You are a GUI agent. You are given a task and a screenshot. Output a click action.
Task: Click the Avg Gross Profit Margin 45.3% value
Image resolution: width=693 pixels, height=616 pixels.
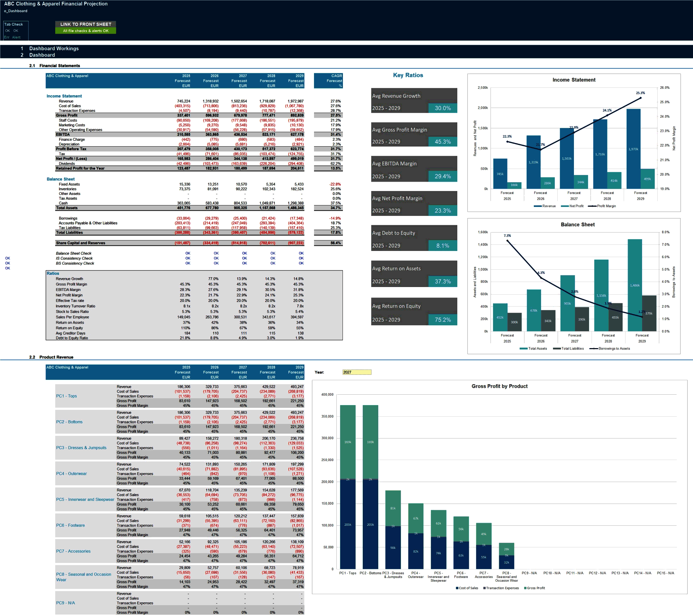click(x=443, y=142)
